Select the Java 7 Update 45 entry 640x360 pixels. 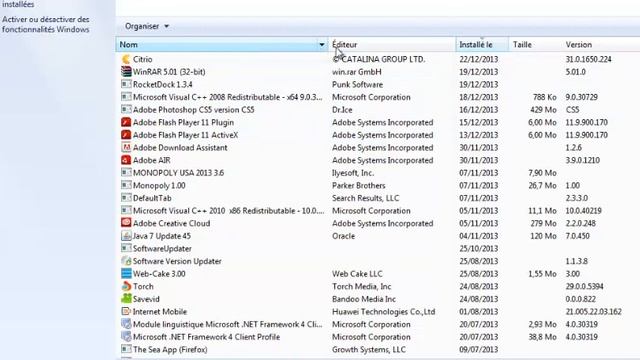pyautogui.click(x=162, y=236)
